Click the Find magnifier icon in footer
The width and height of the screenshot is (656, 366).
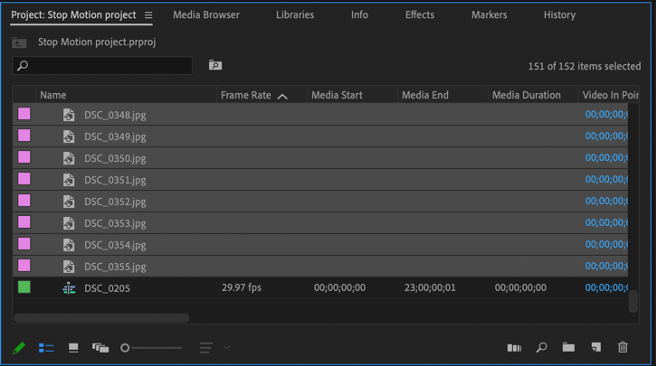click(541, 347)
